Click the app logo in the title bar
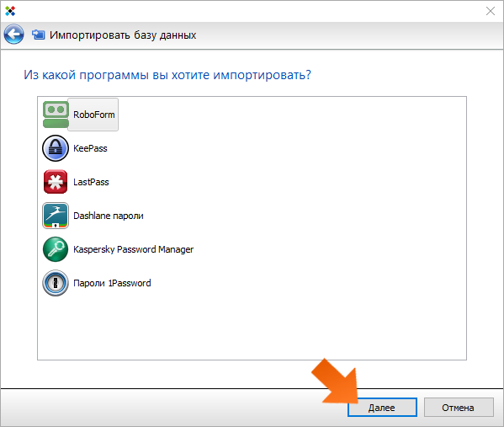 click(10, 11)
